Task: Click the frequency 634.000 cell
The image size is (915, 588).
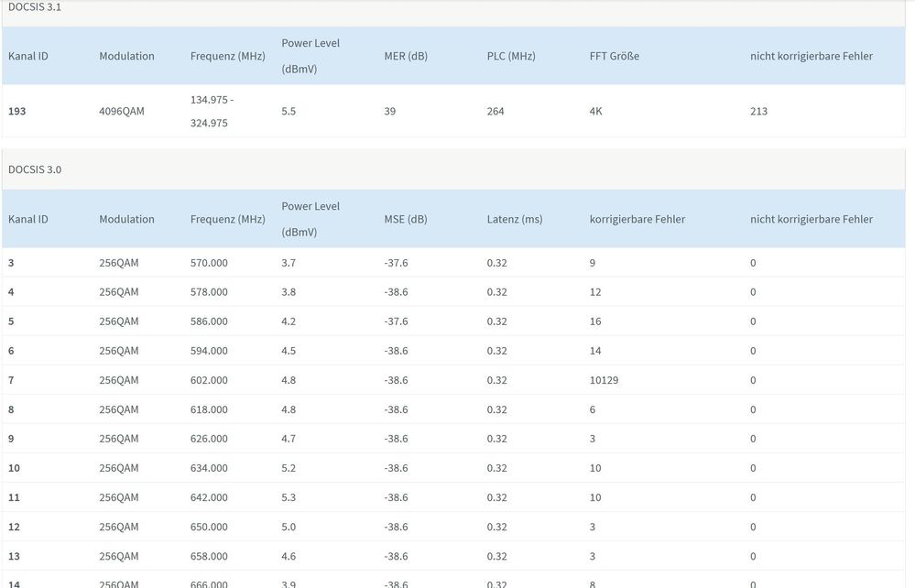Action: tap(209, 468)
